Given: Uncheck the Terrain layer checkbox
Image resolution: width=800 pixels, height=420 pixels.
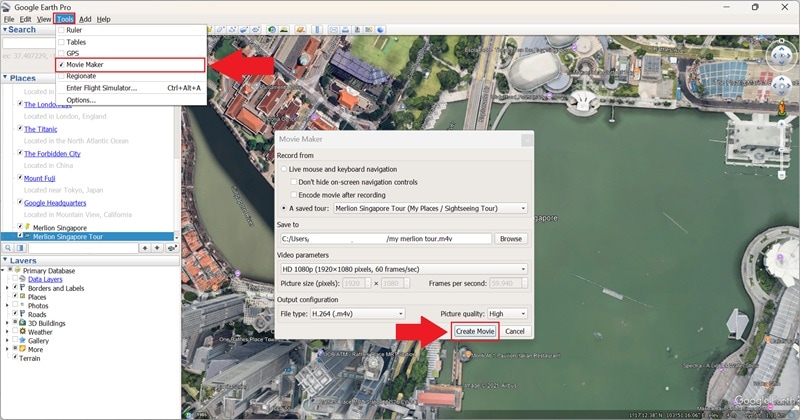Looking at the screenshot, I should (x=15, y=357).
